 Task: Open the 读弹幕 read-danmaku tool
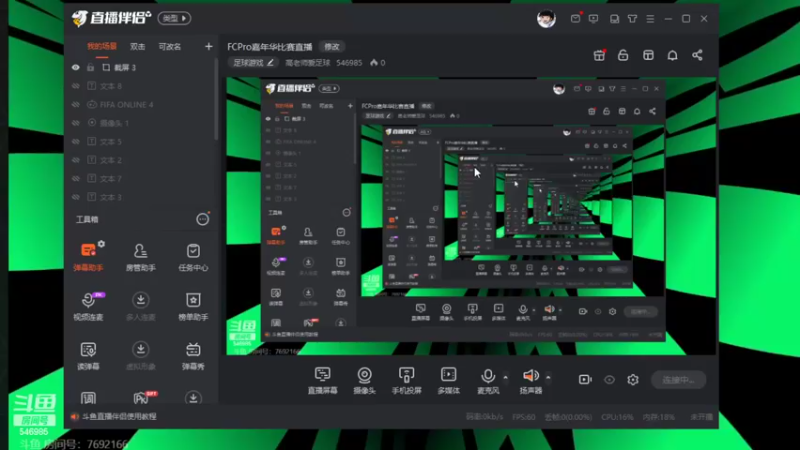coord(88,356)
